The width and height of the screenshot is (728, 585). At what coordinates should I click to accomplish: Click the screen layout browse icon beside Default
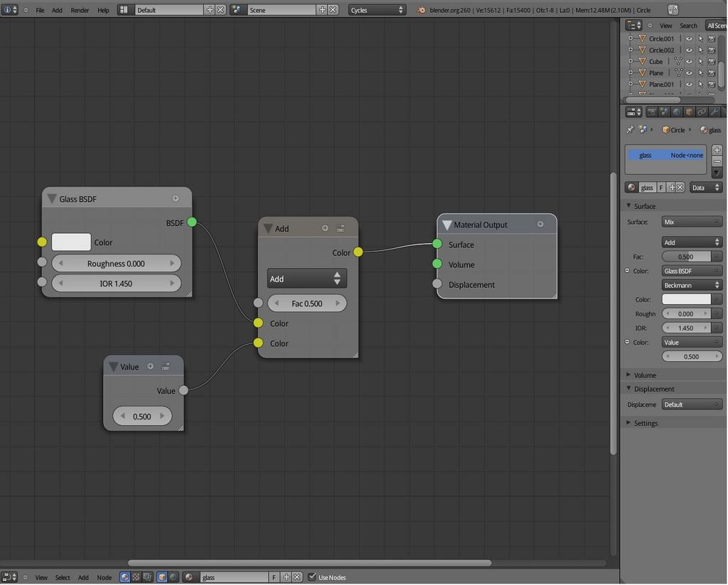(x=124, y=10)
